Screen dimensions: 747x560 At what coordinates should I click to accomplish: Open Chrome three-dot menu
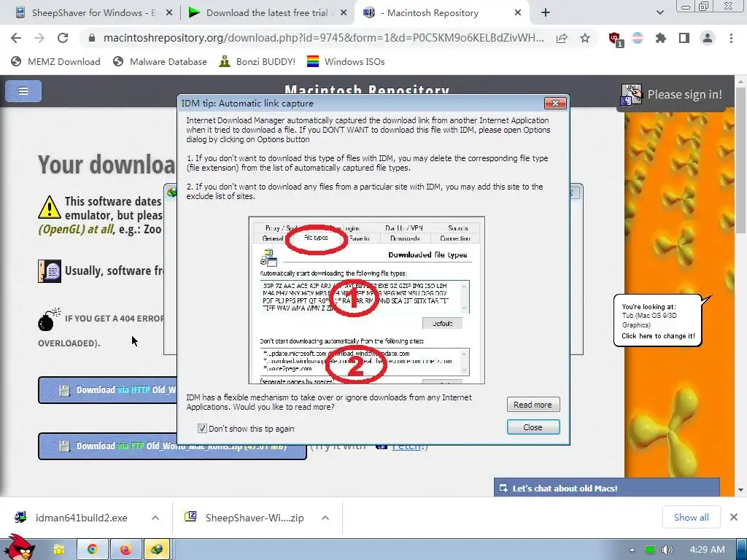[731, 38]
